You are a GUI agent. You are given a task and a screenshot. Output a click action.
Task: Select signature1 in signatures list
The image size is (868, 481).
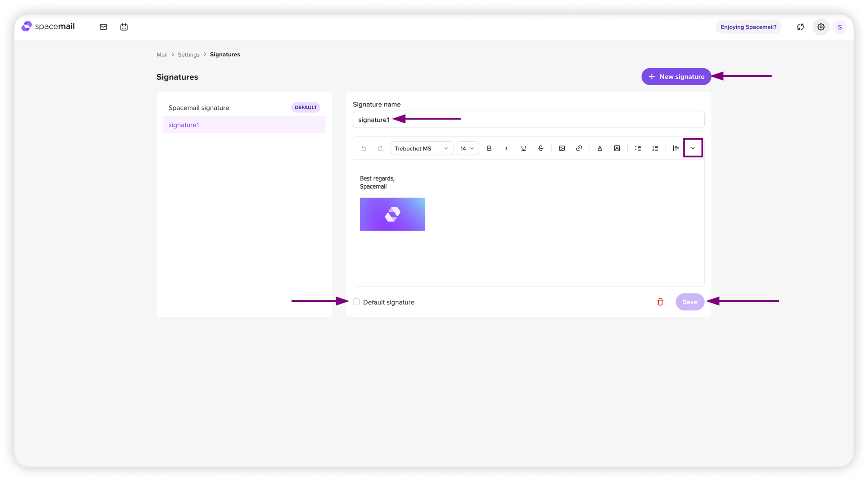point(184,125)
